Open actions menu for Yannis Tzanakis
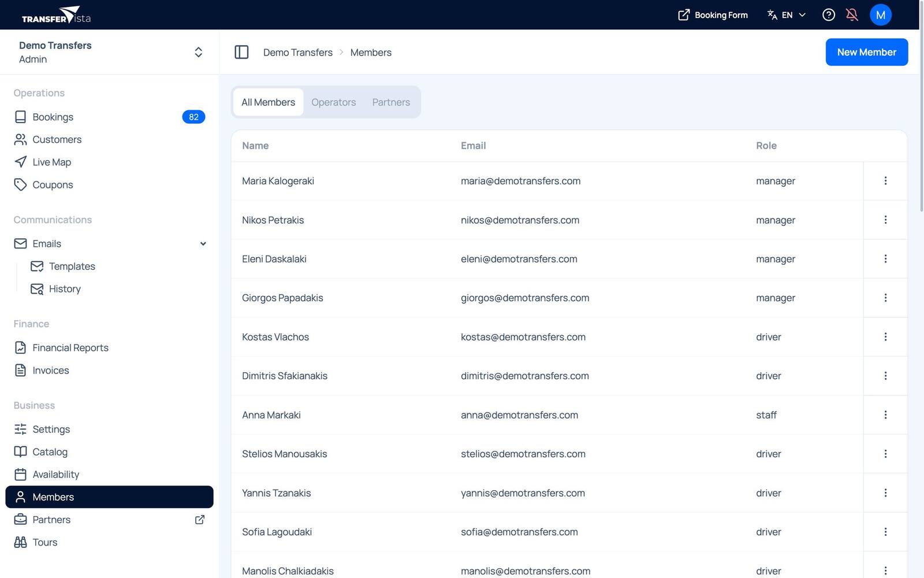The height and width of the screenshot is (578, 924). (885, 493)
